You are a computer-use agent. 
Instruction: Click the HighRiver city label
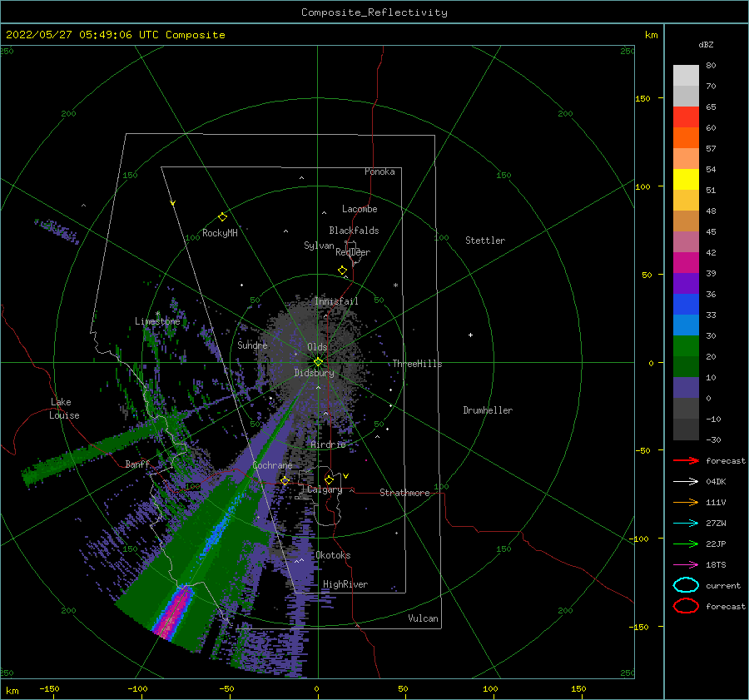(x=345, y=584)
